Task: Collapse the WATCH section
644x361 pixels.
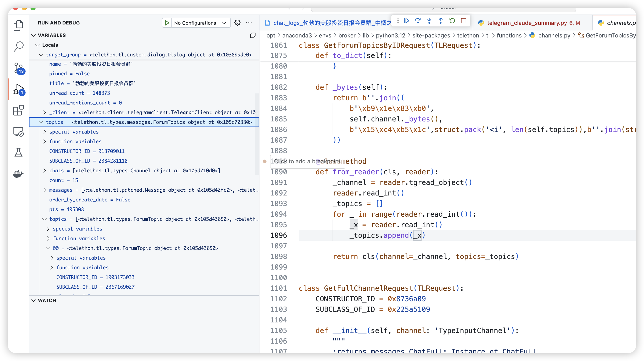Action: click(x=33, y=300)
